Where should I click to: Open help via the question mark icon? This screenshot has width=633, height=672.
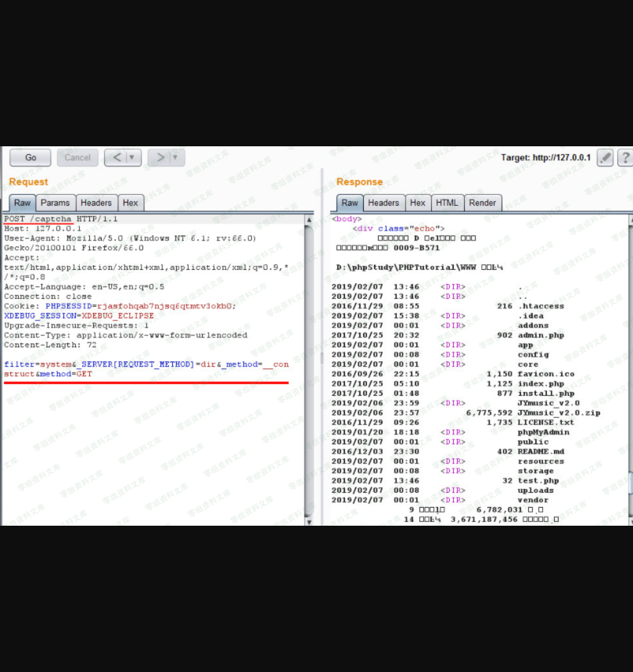coord(625,157)
